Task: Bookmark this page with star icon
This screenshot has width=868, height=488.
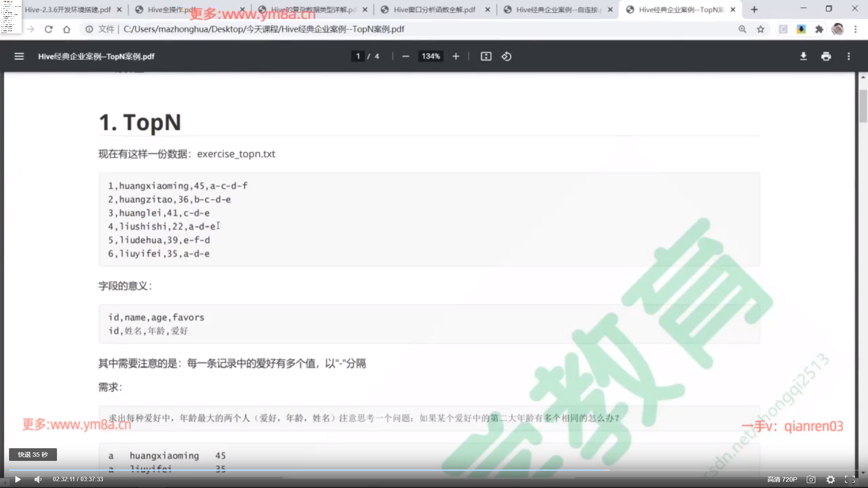Action: (761, 29)
